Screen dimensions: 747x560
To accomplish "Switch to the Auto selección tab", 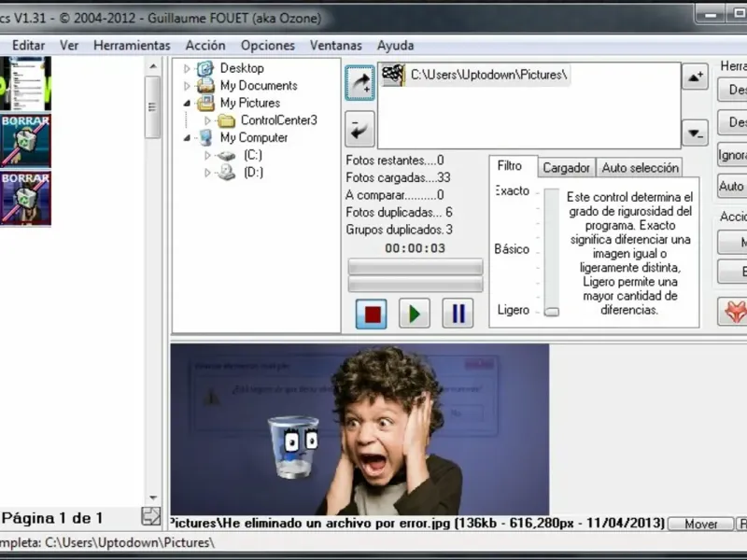I will (640, 168).
